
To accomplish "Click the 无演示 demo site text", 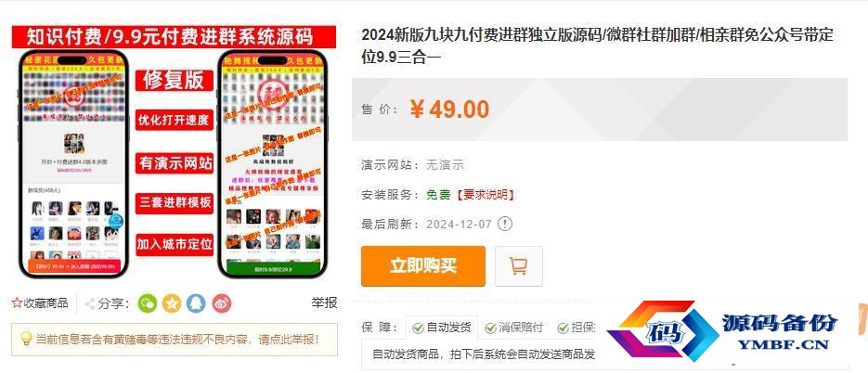I will coord(445,165).
